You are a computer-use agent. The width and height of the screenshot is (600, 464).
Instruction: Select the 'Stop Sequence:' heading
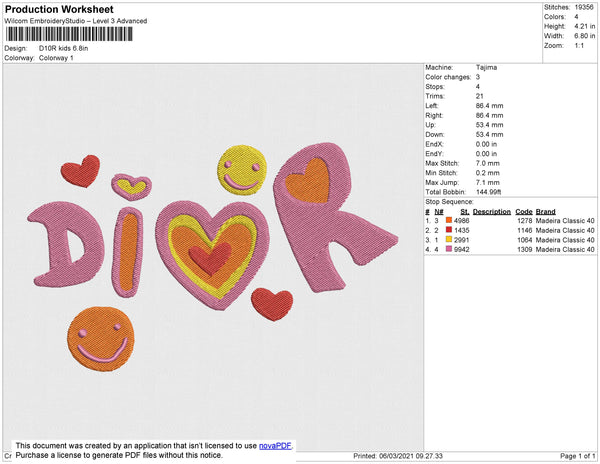(x=449, y=202)
